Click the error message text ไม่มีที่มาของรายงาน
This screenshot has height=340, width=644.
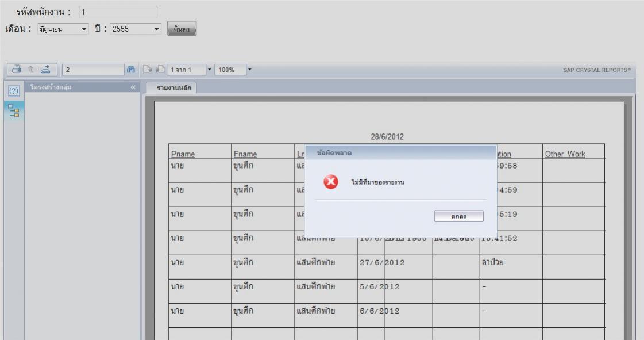point(377,182)
